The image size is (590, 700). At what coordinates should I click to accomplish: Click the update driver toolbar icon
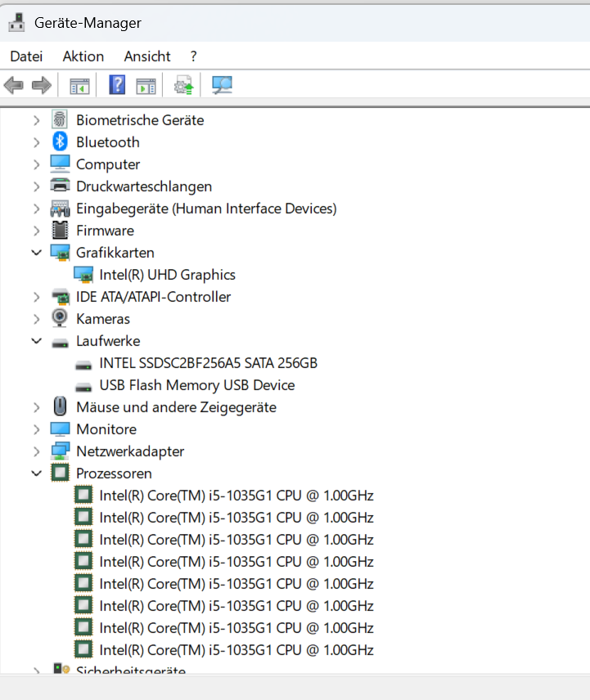pyautogui.click(x=183, y=85)
